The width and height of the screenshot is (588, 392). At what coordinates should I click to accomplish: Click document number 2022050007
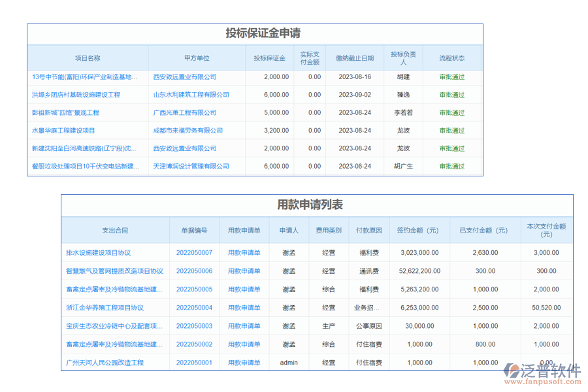(194, 253)
